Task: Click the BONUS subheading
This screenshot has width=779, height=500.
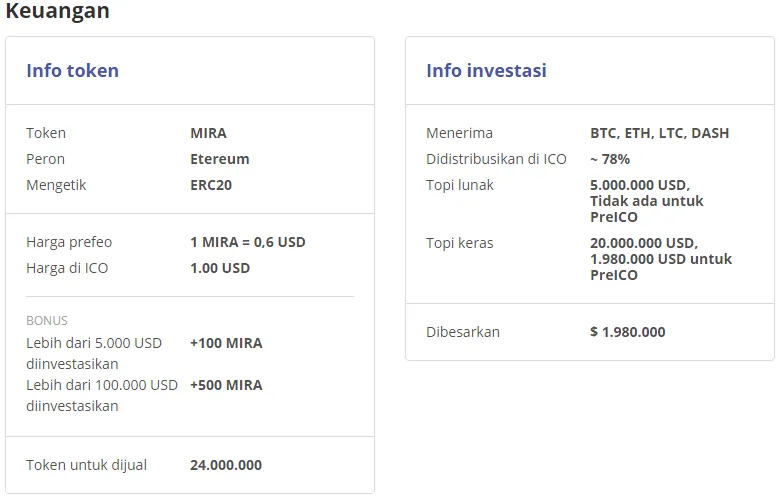Action: click(47, 321)
